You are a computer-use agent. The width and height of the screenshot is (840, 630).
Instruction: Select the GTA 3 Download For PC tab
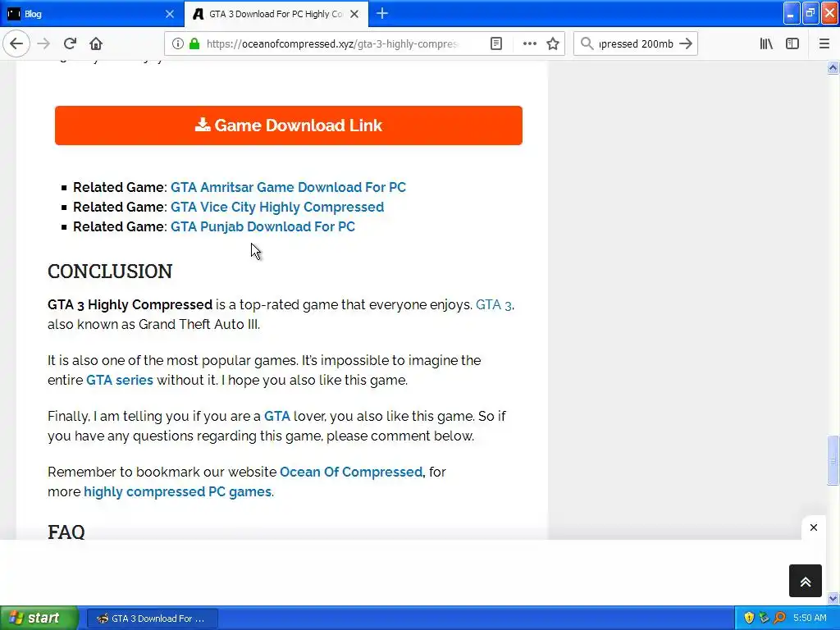point(276,14)
